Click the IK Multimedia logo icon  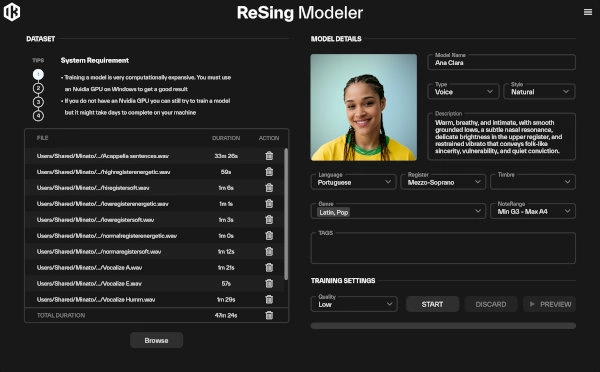(x=12, y=12)
